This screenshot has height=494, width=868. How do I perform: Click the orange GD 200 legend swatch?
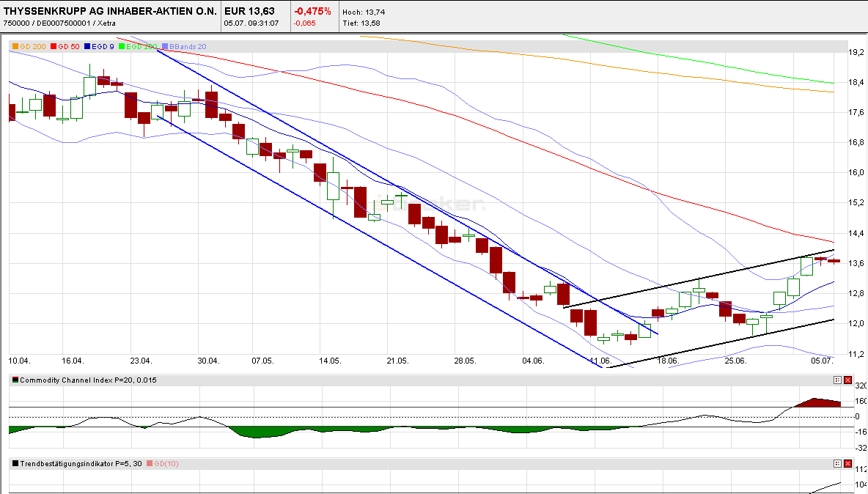(x=15, y=47)
